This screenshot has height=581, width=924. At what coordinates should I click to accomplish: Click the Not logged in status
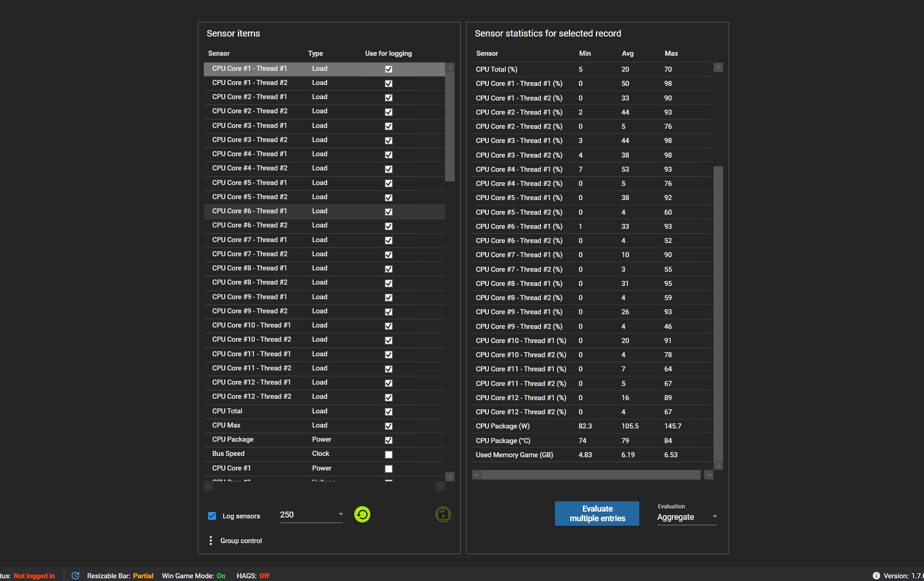34,576
